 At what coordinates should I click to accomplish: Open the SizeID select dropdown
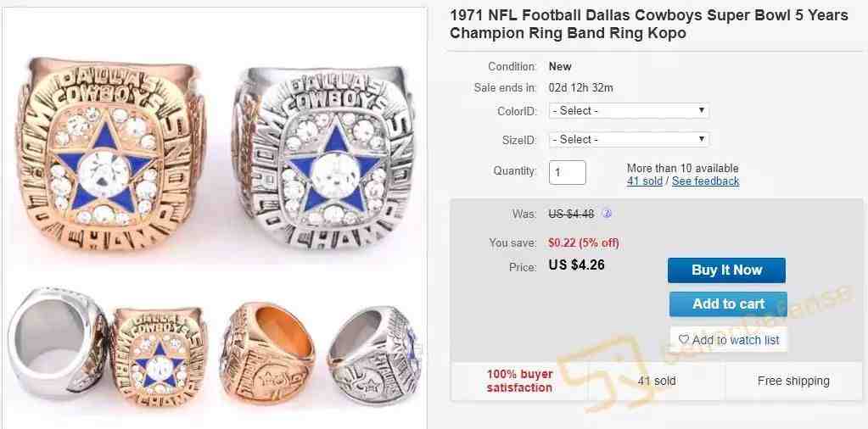coord(629,139)
